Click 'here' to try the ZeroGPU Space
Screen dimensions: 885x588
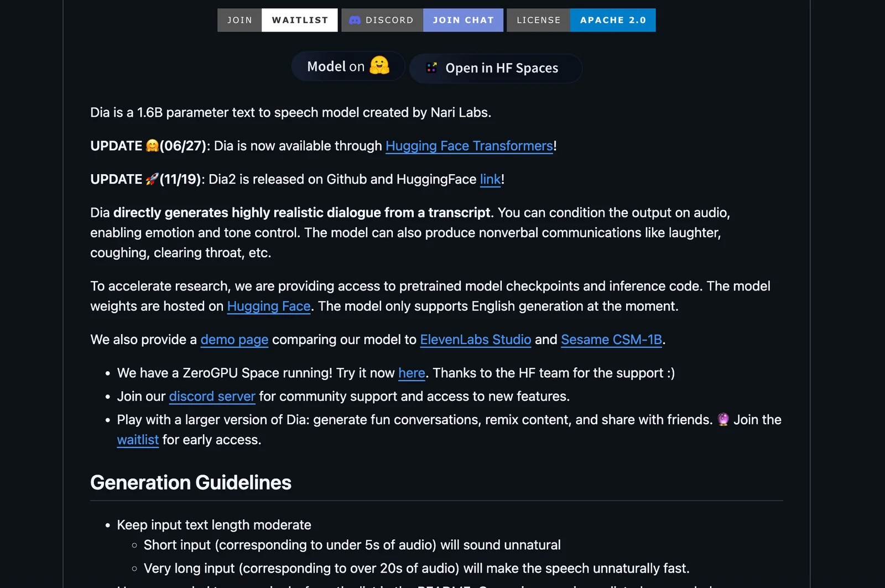(x=412, y=373)
